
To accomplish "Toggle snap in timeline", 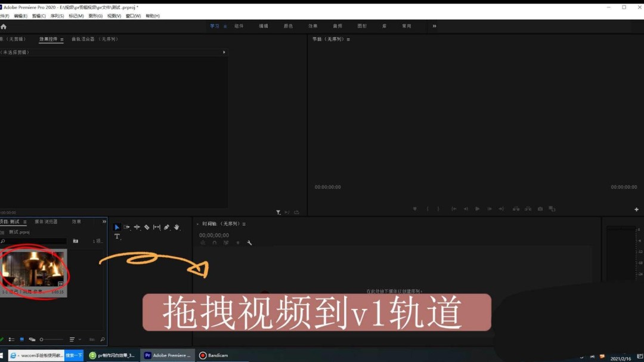I will [x=215, y=243].
